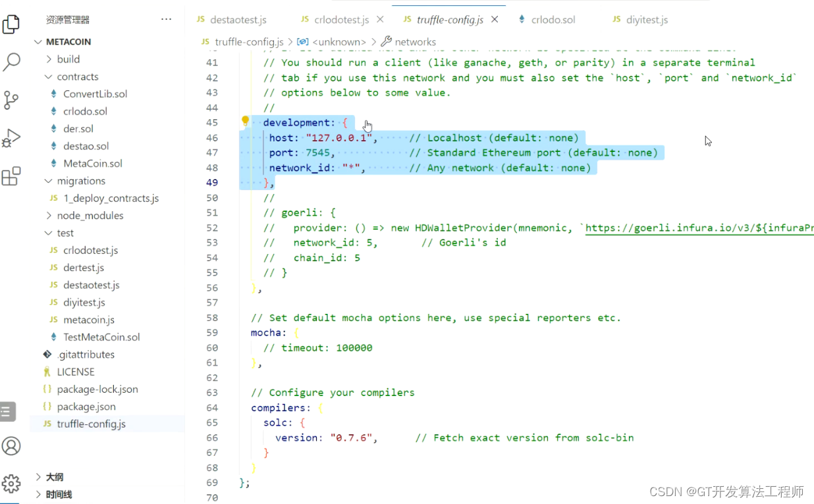Open the Search view in activity bar
The image size is (814, 504).
[x=11, y=63]
